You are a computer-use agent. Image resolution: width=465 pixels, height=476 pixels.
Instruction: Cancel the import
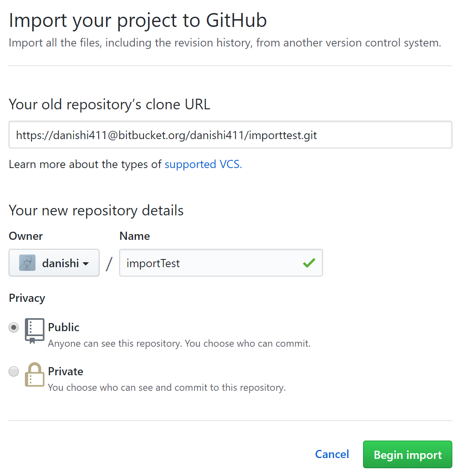coord(332,454)
